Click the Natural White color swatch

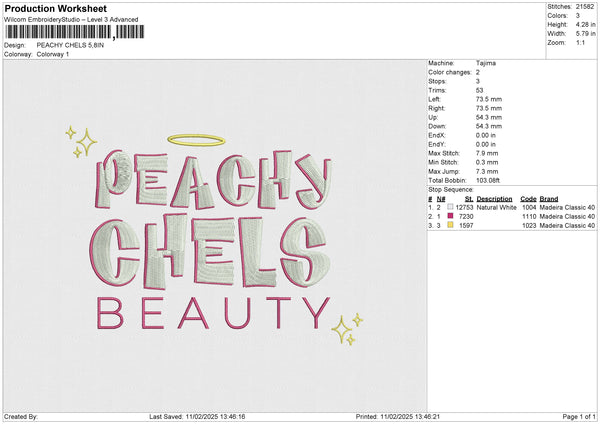(451, 207)
